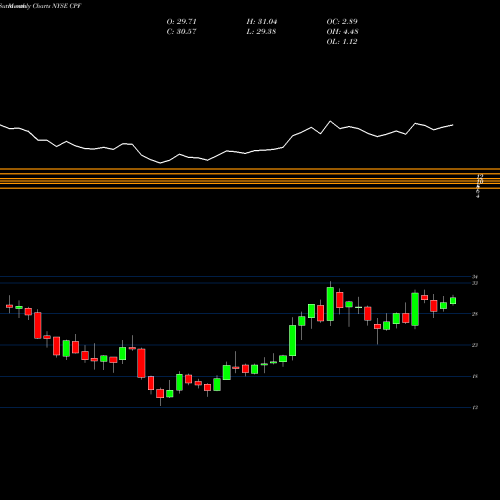Click the price axis label 33
Screen dimensions: 500x500
(475, 283)
